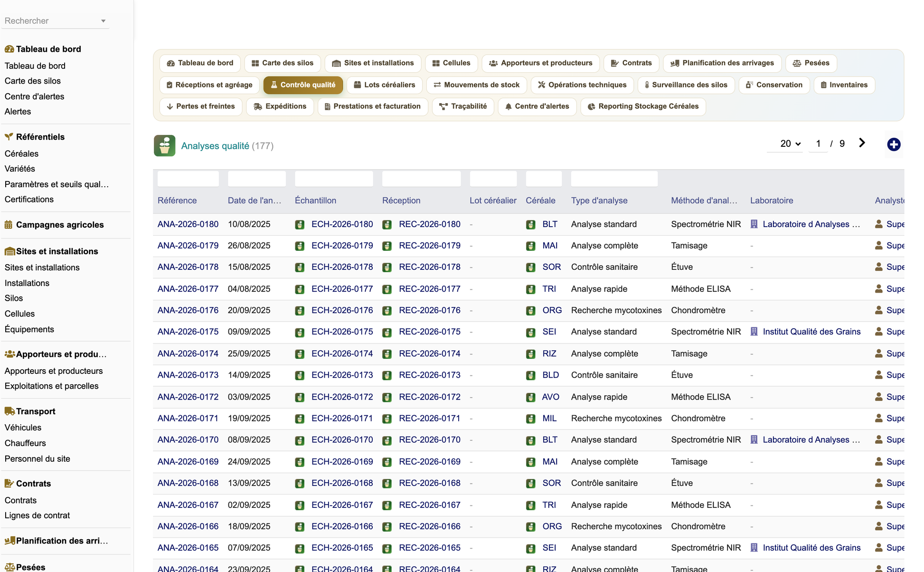924x572 pixels.
Task: Click the Analyses qualité title link
Action: (215, 146)
